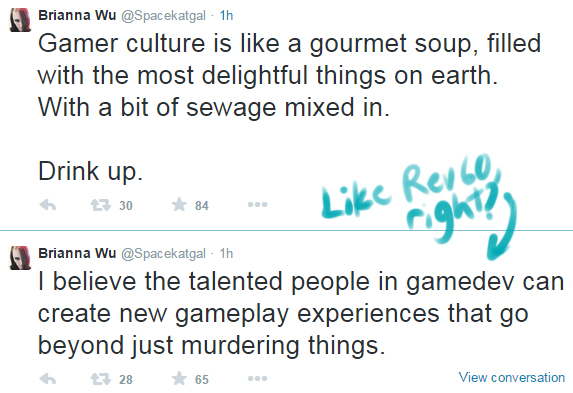
Task: Open Brianna Wu name on second tweet
Action: pos(77,253)
